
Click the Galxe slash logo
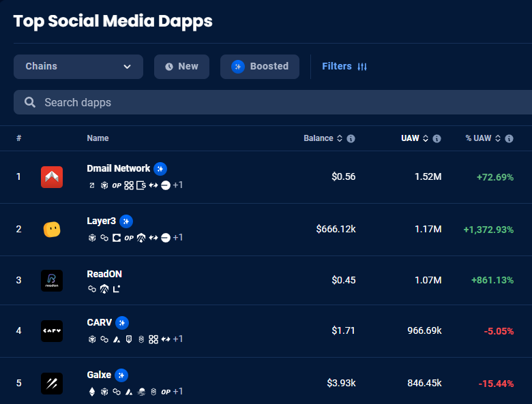52,384
